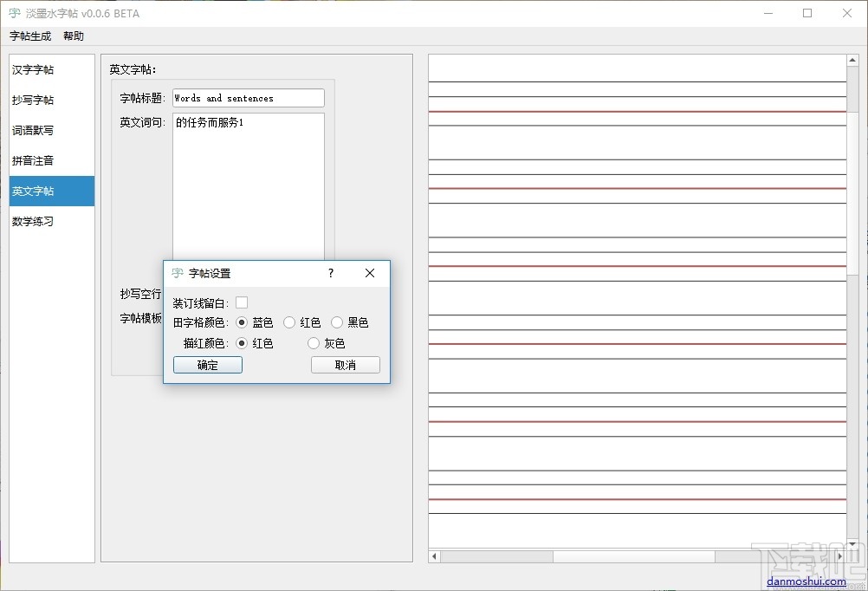Maximize the main application window

tap(807, 13)
